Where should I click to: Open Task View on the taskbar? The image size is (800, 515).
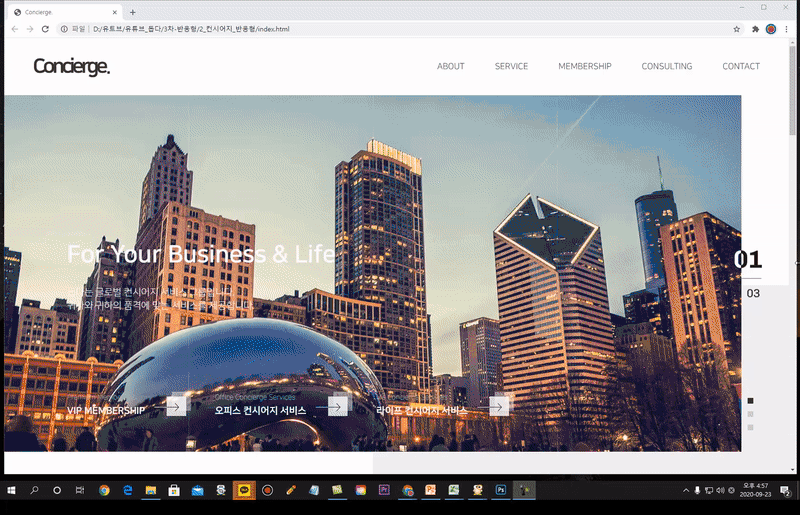click(80, 491)
